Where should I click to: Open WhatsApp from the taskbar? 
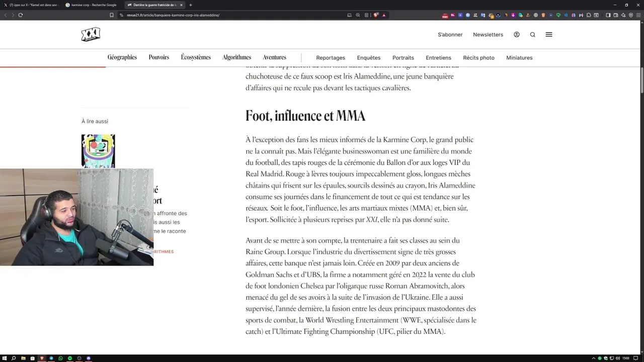[60, 358]
